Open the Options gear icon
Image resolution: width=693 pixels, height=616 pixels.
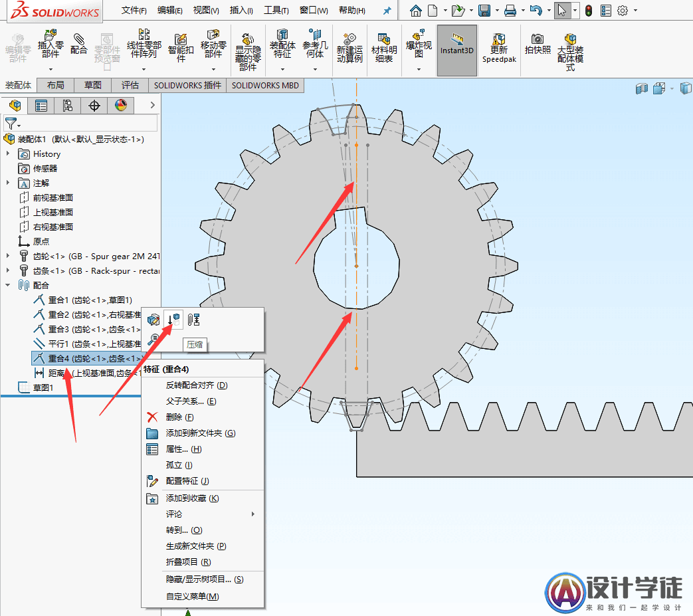coord(623,11)
